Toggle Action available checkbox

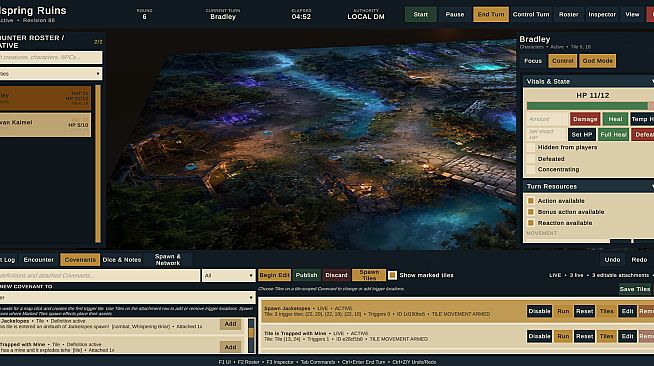coord(531,201)
